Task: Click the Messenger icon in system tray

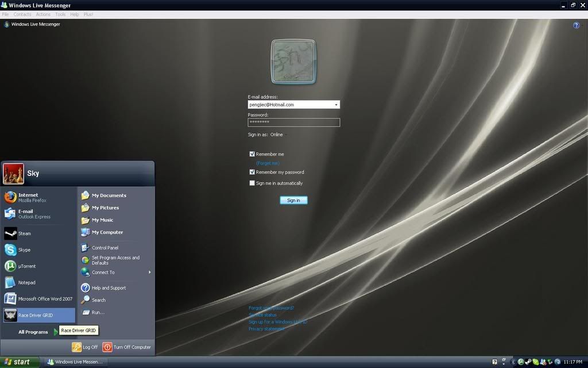Action: 543,362
